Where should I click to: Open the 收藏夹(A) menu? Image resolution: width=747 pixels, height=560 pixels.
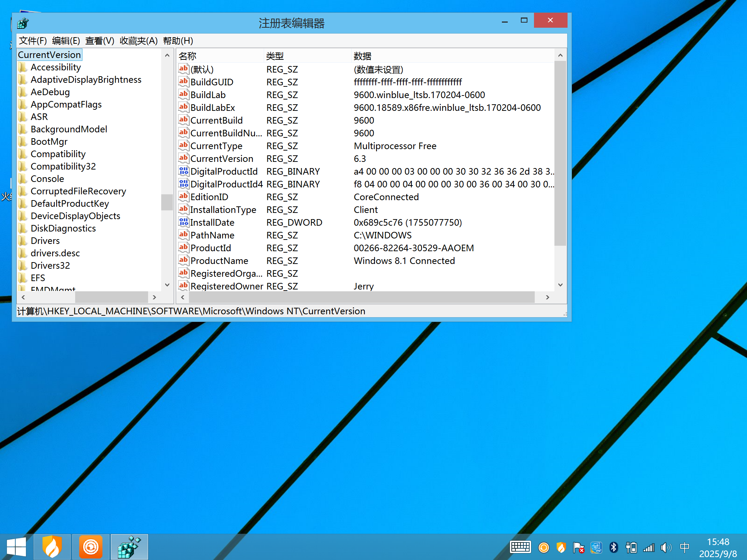click(139, 40)
